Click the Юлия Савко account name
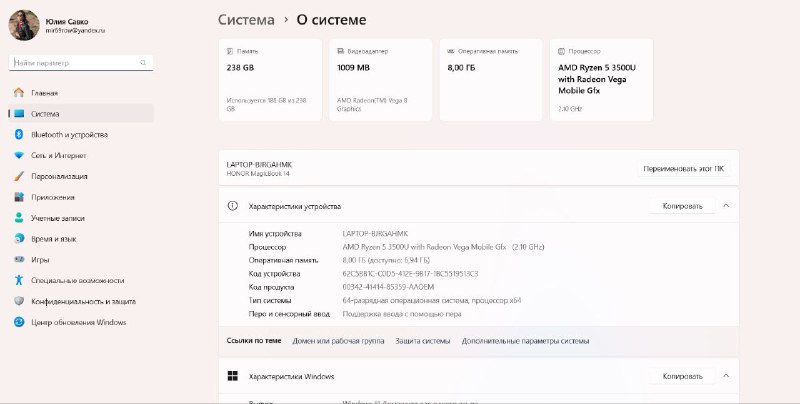800x404 pixels. click(x=67, y=21)
